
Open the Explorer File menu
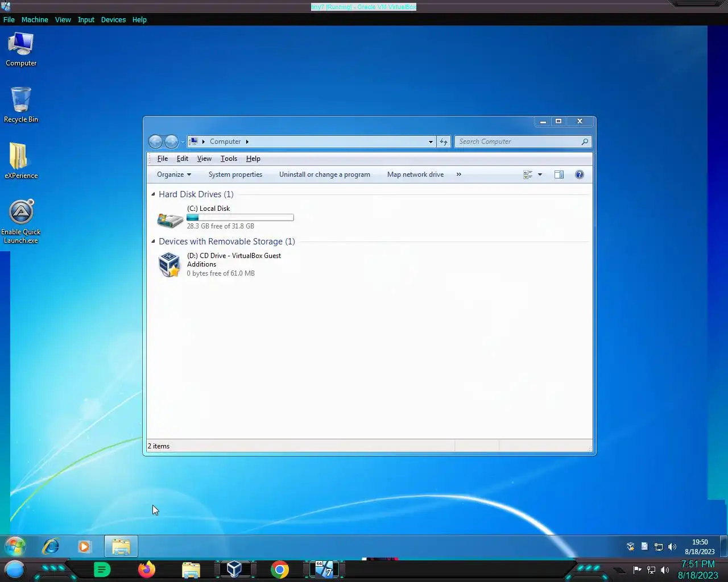click(x=163, y=159)
